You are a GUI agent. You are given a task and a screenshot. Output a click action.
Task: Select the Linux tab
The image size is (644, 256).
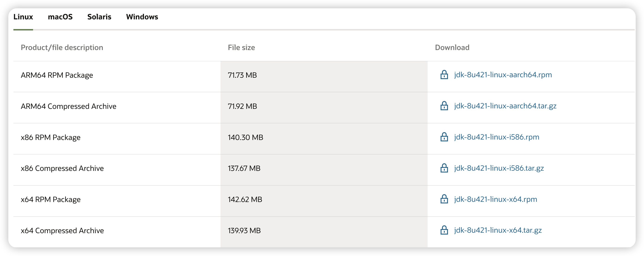pos(23,17)
